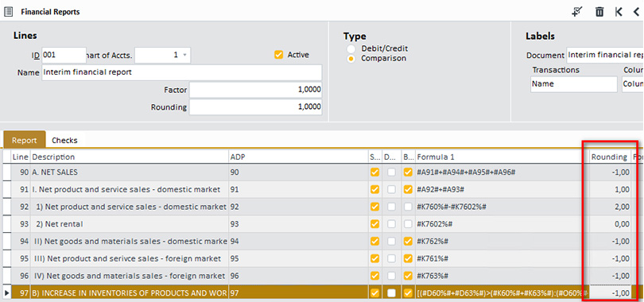Uncheck the S column checkbox for line 90
Screen dimensions: 644x302
(374, 172)
